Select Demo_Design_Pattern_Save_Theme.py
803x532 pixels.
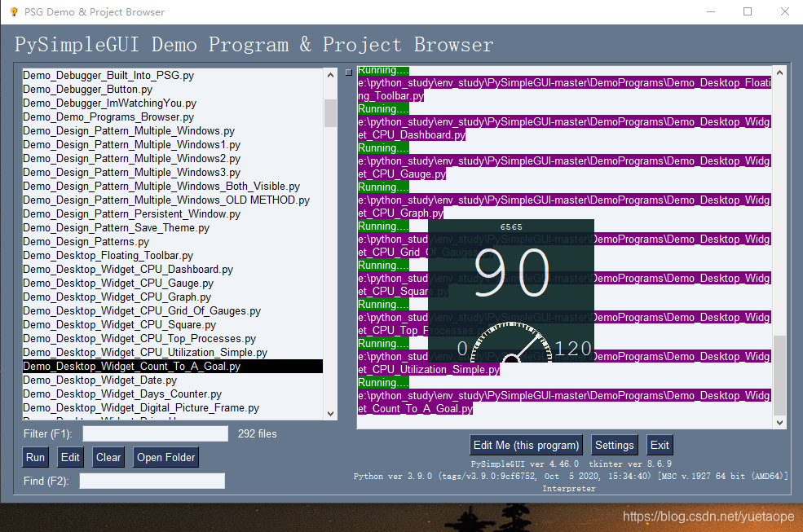point(173,227)
